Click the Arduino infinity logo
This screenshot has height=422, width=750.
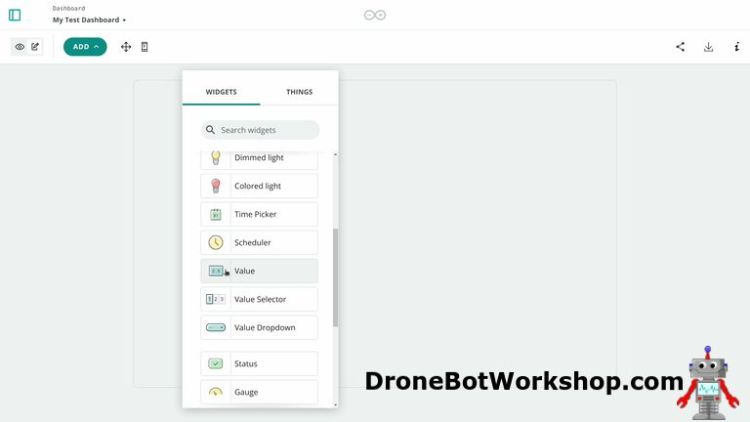375,15
